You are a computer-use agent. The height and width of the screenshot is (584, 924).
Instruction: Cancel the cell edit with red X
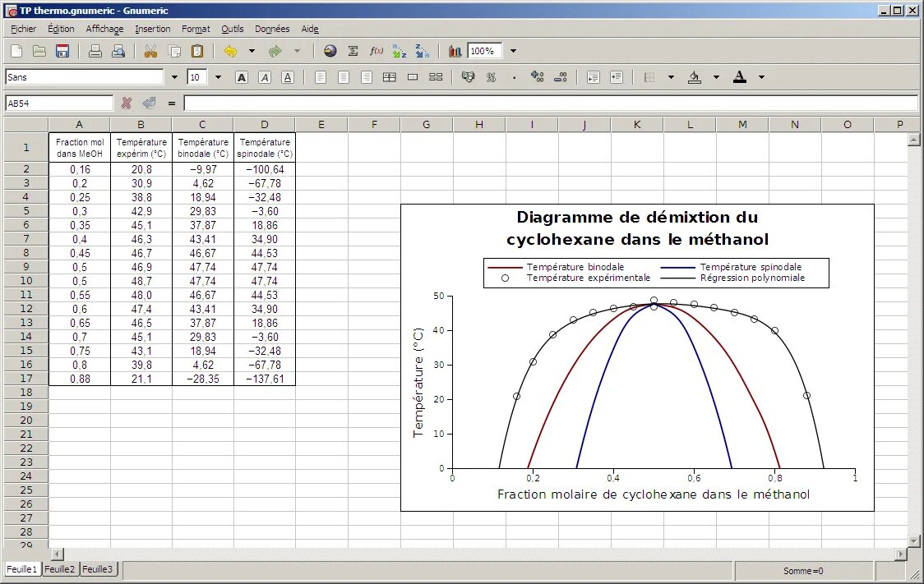pyautogui.click(x=126, y=103)
